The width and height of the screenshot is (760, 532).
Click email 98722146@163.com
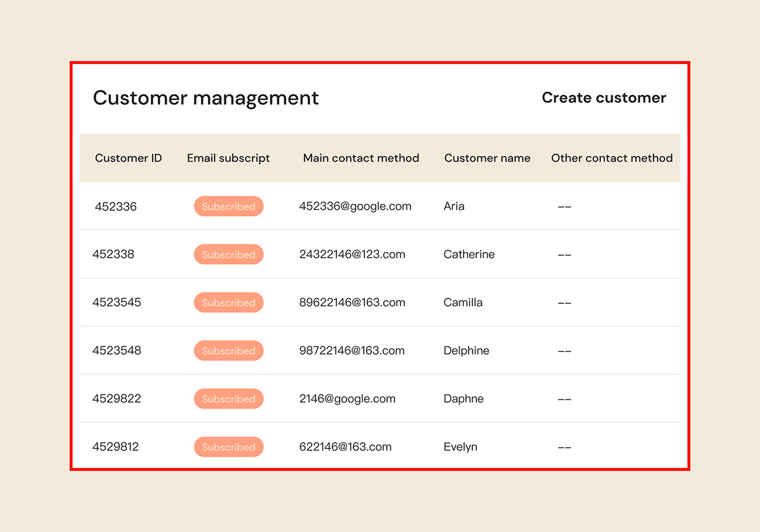[352, 351]
